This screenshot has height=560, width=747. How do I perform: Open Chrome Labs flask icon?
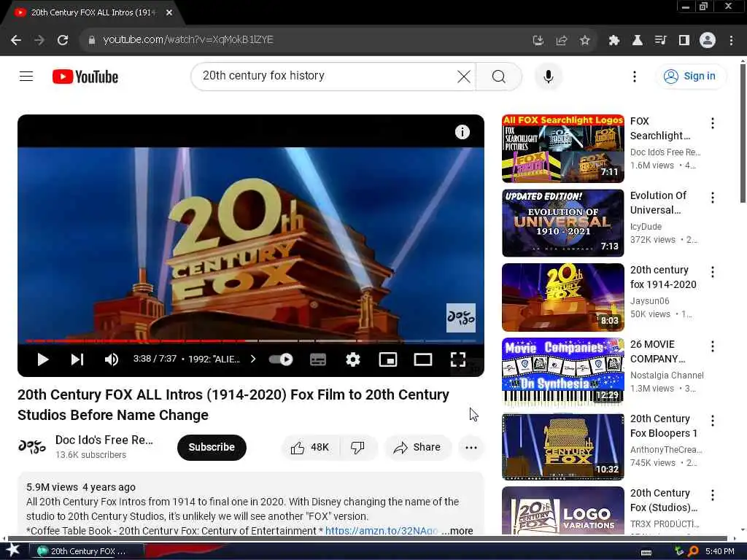pos(637,41)
